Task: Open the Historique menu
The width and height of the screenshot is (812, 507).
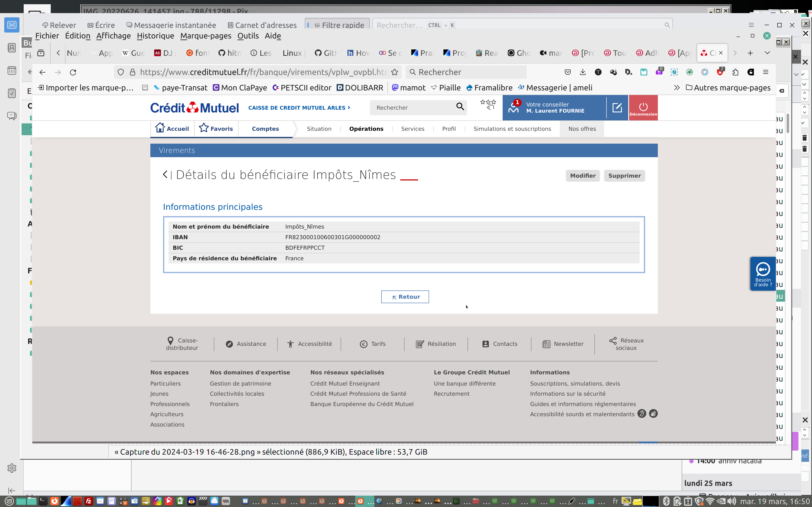Action: 155,36
